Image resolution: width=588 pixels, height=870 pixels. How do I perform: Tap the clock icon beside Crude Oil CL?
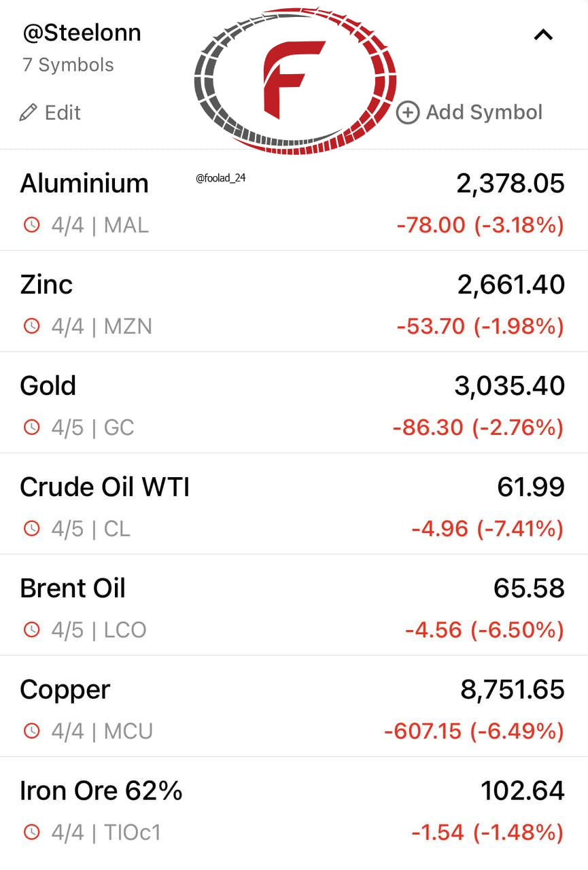click(x=32, y=529)
